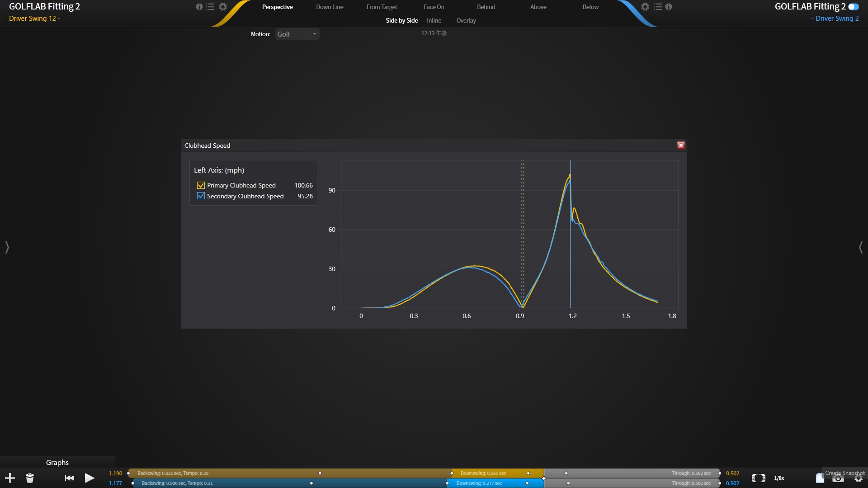The width and height of the screenshot is (868, 488).
Task: Click the trash can delete icon
Action: pos(30,478)
